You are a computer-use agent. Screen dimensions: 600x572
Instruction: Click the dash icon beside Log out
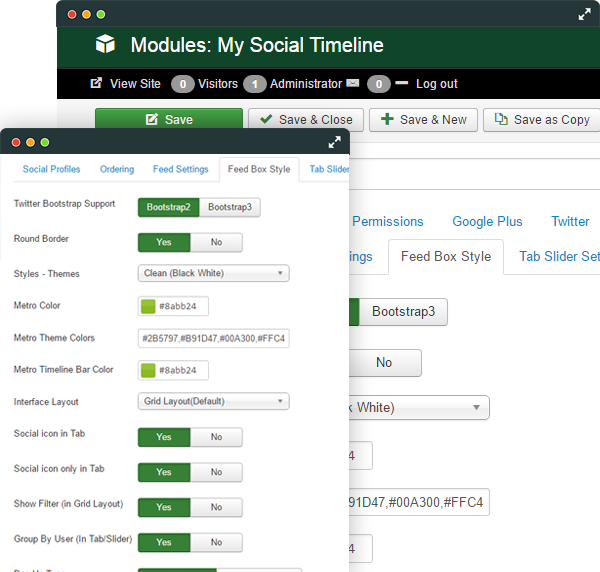click(x=401, y=83)
